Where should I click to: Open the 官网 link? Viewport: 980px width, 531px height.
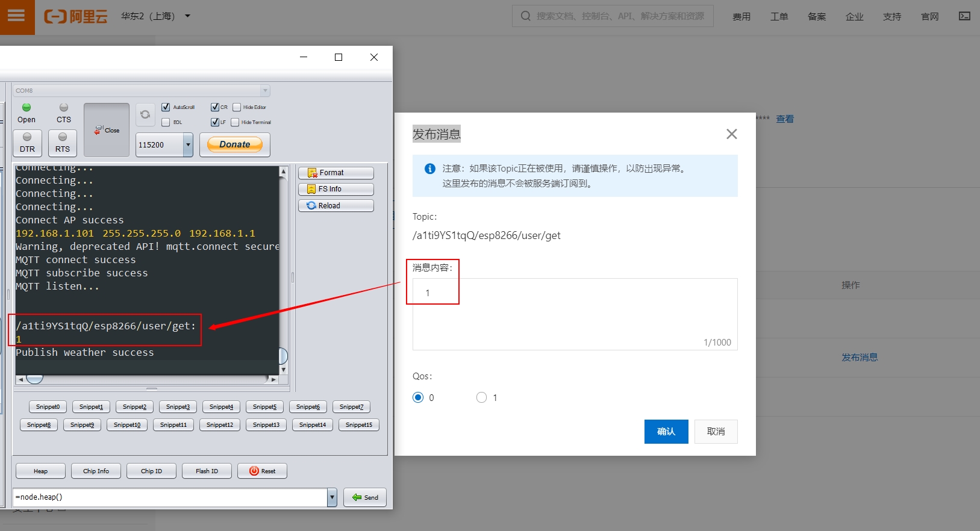click(930, 17)
